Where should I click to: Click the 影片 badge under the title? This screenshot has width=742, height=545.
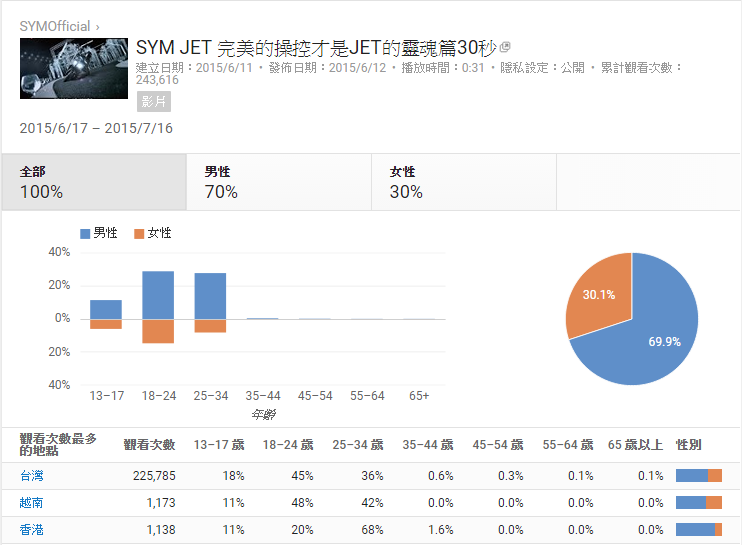[x=154, y=102]
